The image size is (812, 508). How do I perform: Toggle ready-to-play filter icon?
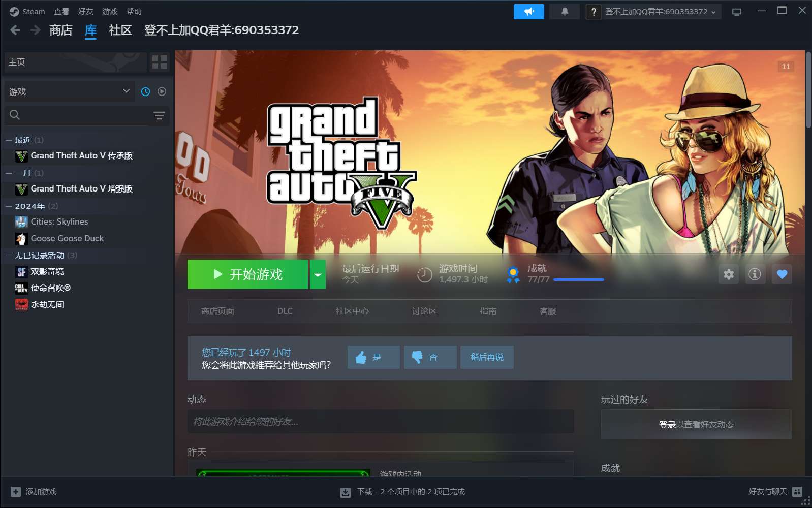162,91
